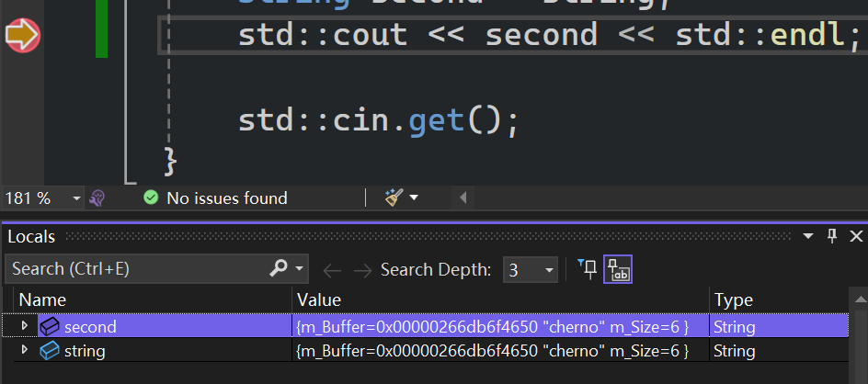Click the code cleanup broom icon
The height and width of the screenshot is (384, 868).
(x=394, y=198)
